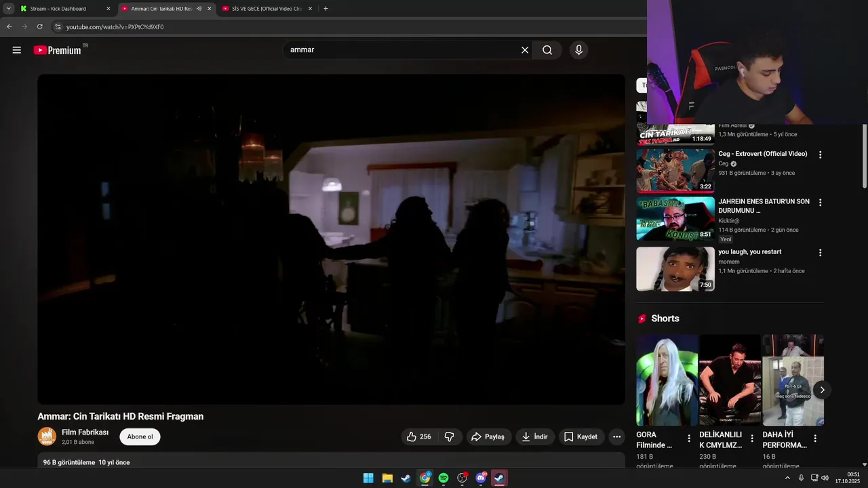Share the video using Paylaş
This screenshot has width=868, height=488.
tap(489, 437)
